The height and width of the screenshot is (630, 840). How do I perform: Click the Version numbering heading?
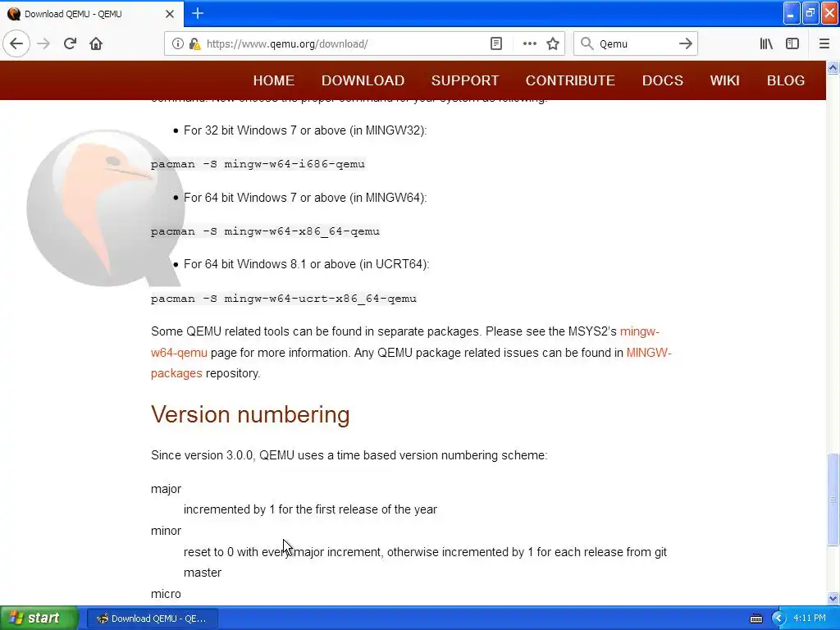pyautogui.click(x=250, y=414)
